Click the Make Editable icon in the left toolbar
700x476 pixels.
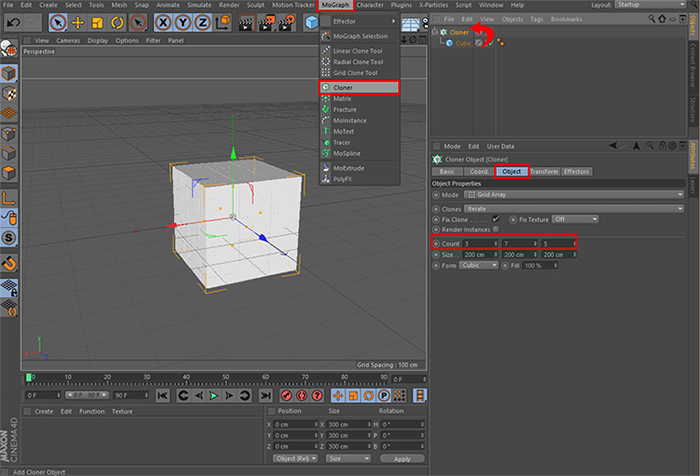pos(9,49)
